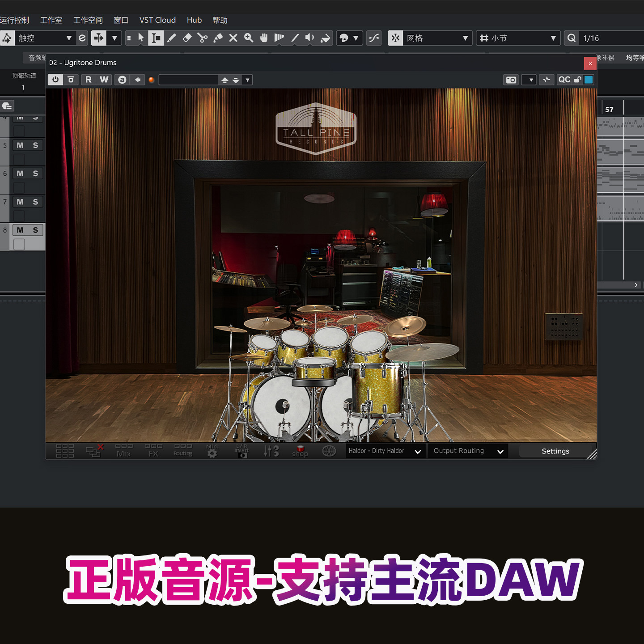Open the 小节 grid type dropdown
The height and width of the screenshot is (644, 644).
pos(518,38)
